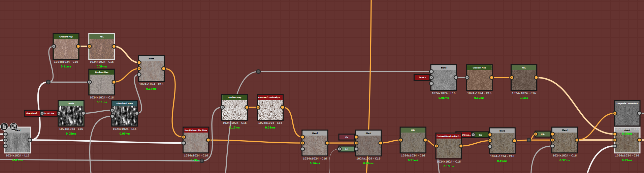Click the small collapsed HSL node

(x=543, y=134)
